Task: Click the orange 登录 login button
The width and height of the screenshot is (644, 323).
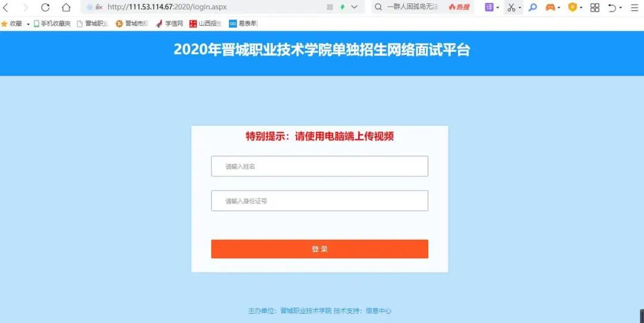Action: (x=320, y=249)
